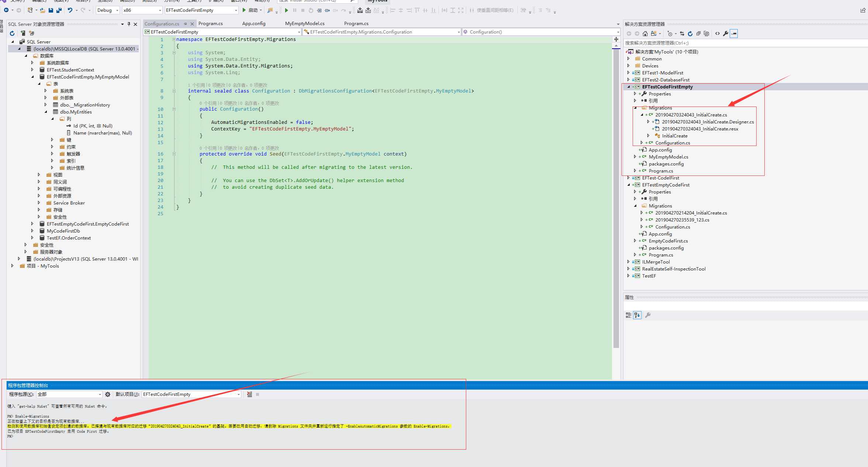Click Categorized icon in Properties panel
Image resolution: width=868 pixels, height=467 pixels.
629,315
